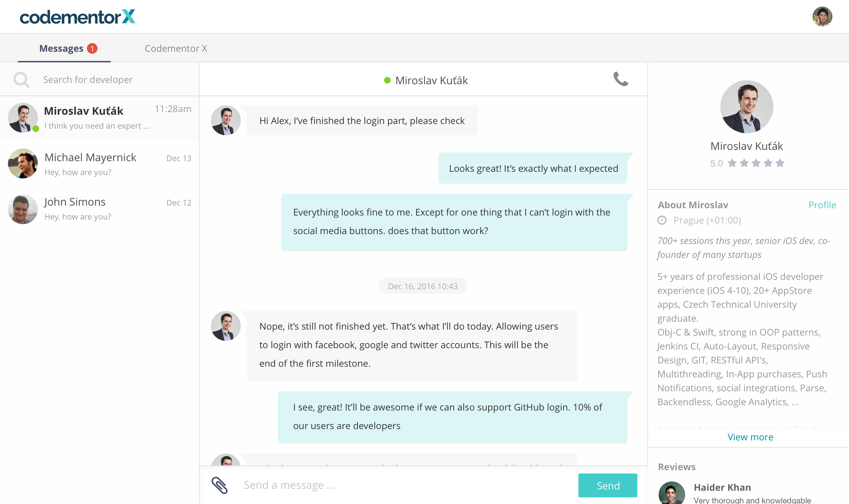Click the phone call icon
Screen dimensions: 849x504
pyautogui.click(x=620, y=80)
